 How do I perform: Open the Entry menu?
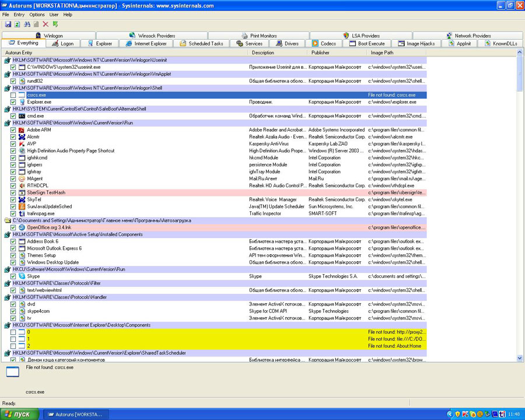(x=19, y=14)
